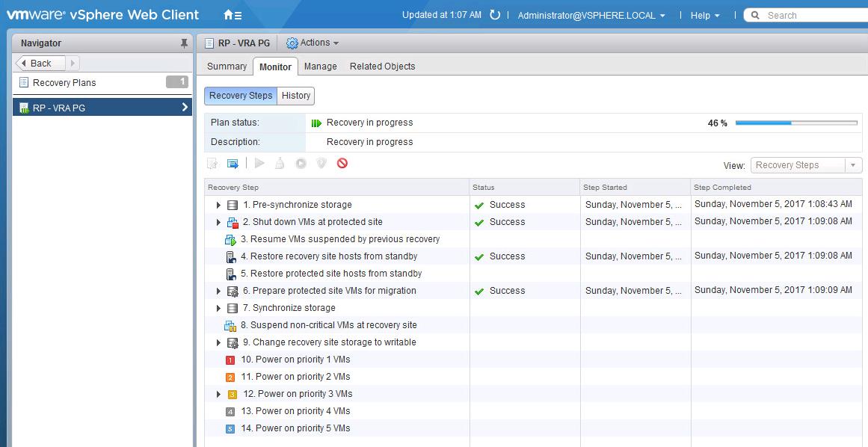Click the Edit recovery plan icon
868x447 pixels.
click(x=212, y=163)
